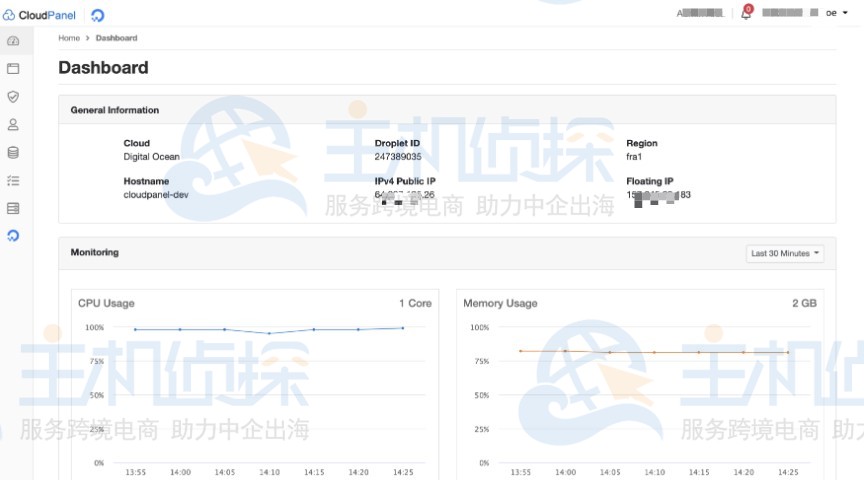This screenshot has height=480, width=864.
Task: Click the Digital Ocean logo in header
Action: pos(97,15)
